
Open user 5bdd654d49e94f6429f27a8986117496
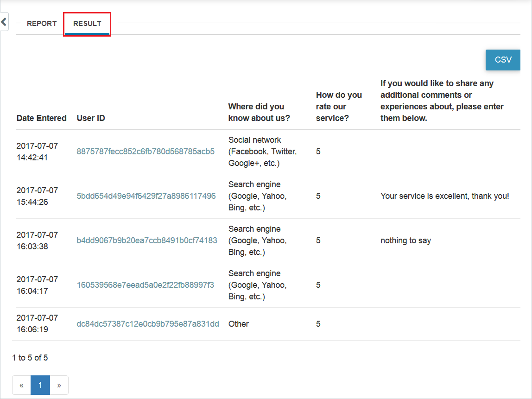146,196
